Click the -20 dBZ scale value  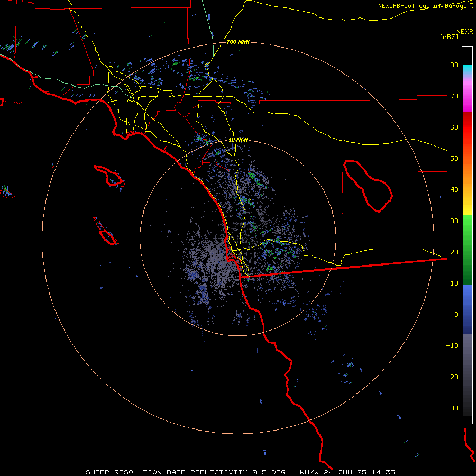point(452,377)
